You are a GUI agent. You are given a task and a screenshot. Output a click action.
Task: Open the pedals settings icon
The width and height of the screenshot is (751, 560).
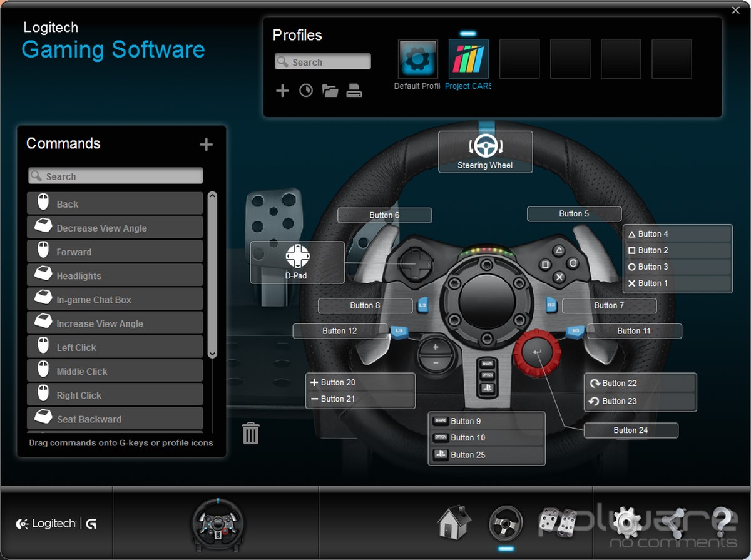click(558, 522)
